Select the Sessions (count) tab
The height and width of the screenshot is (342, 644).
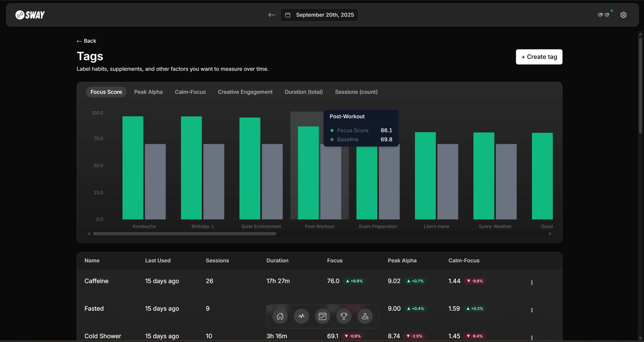[x=356, y=92]
